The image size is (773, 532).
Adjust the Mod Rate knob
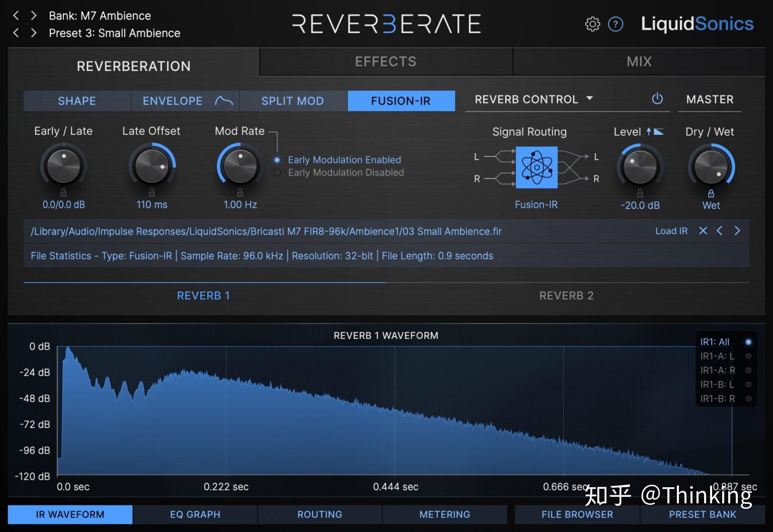point(240,166)
